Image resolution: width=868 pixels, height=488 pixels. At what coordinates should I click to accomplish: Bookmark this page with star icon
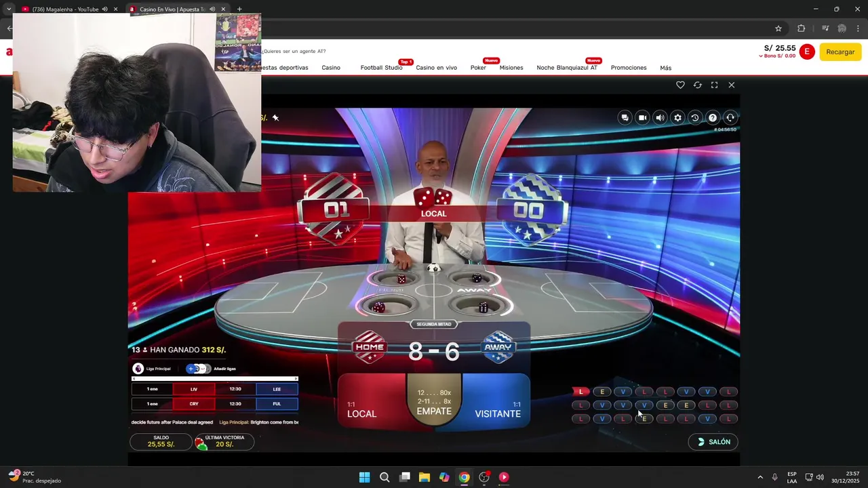pos(778,28)
